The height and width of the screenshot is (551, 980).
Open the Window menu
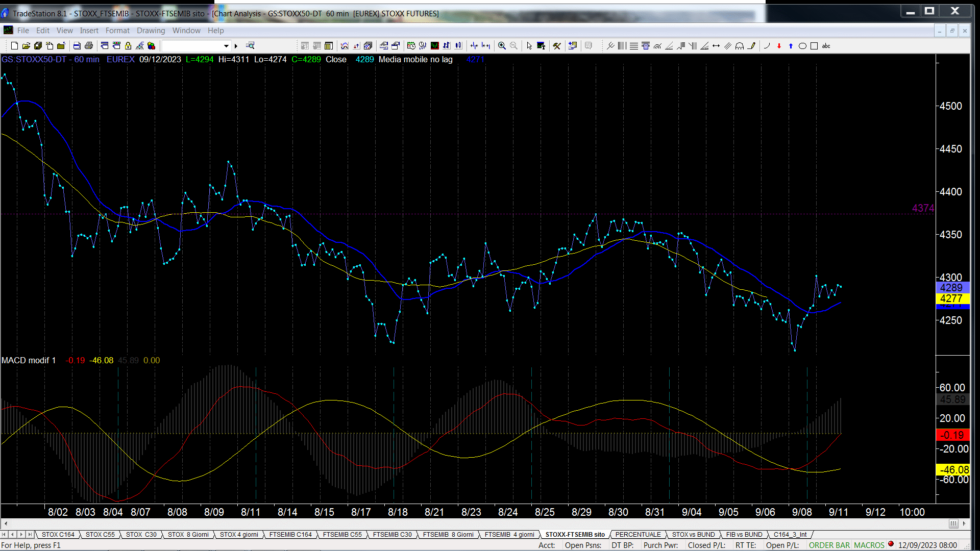pos(186,31)
